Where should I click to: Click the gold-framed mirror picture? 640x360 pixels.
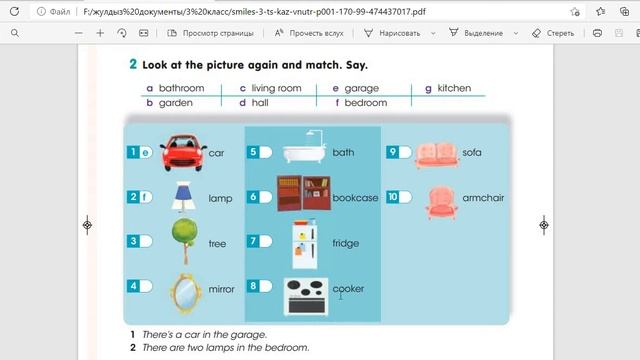point(185,293)
